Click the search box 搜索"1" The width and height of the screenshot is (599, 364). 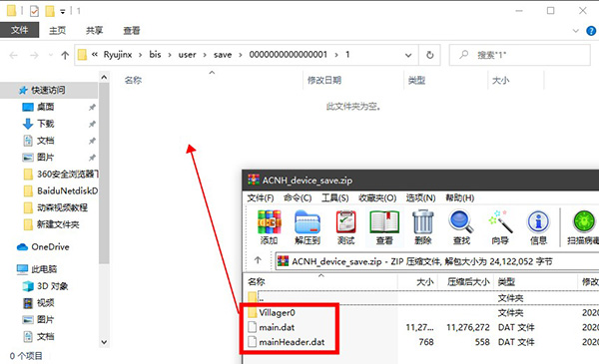pos(520,55)
